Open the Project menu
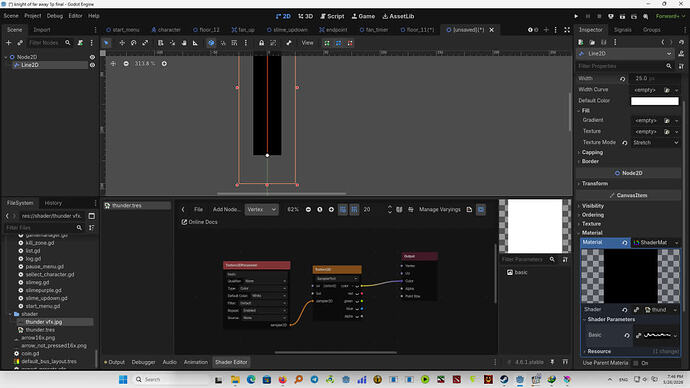690x388 pixels. 33,16
